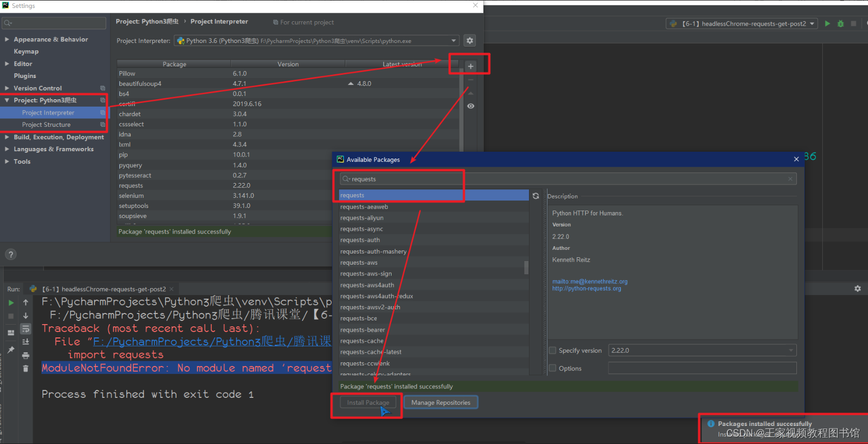Image resolution: width=868 pixels, height=444 pixels.
Task: Toggle the pin tab icon in Run panel
Action: click(11, 349)
